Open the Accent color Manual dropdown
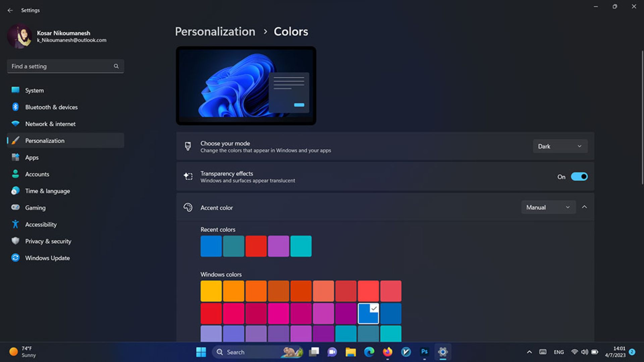644x362 pixels. click(548, 207)
